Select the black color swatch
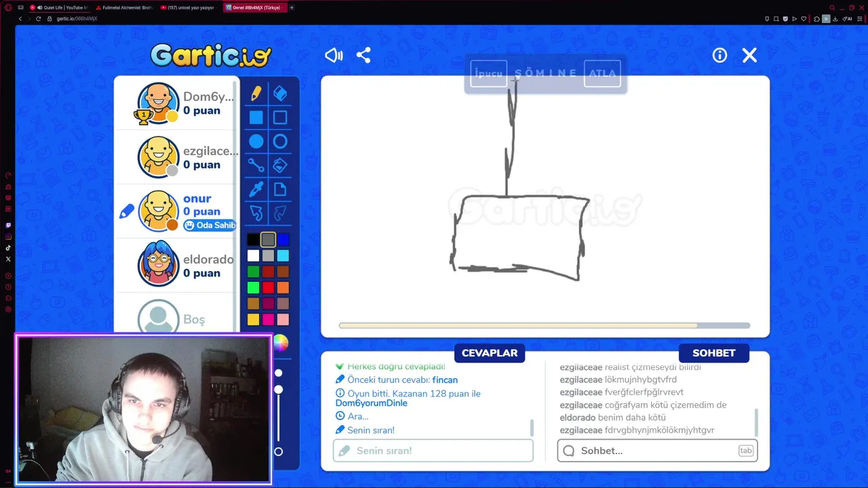Image resolution: width=868 pixels, height=488 pixels. (253, 239)
